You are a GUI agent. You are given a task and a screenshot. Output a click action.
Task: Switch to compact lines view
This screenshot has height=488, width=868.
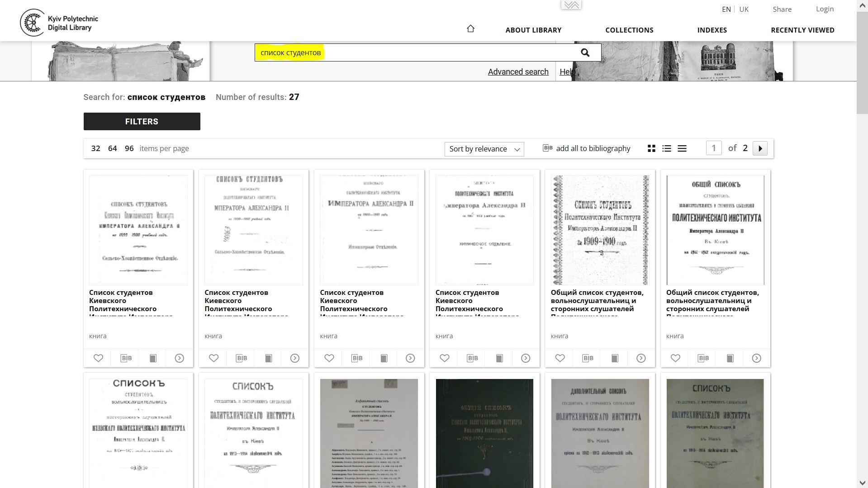pyautogui.click(x=682, y=148)
